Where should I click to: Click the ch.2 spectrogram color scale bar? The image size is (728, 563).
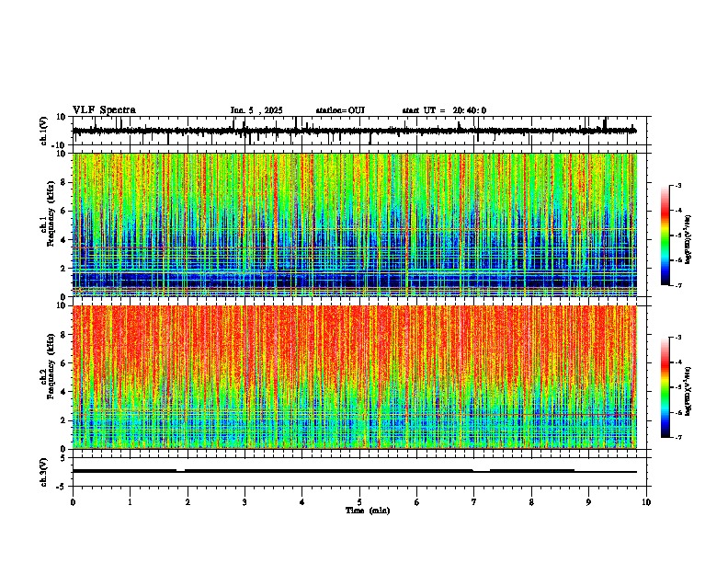click(665, 387)
